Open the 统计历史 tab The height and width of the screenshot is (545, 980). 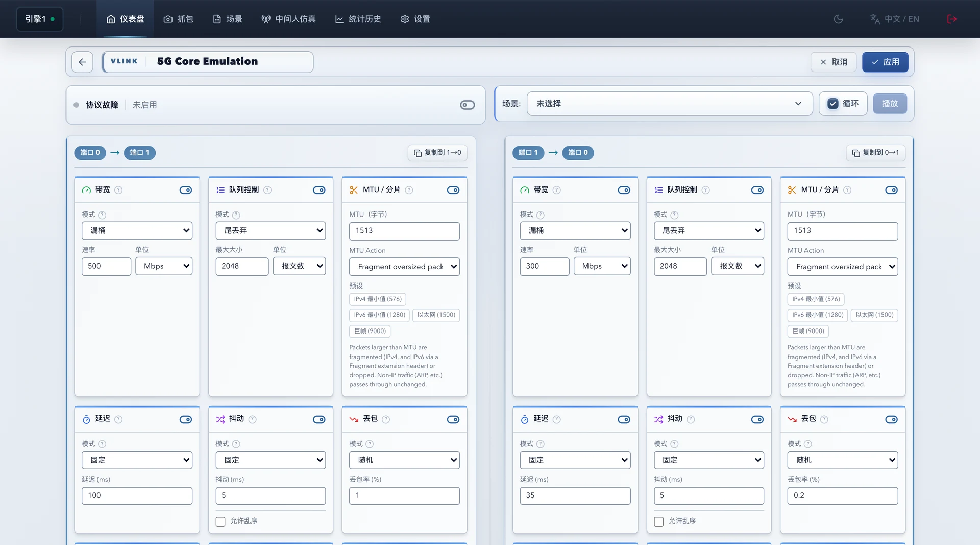point(358,19)
